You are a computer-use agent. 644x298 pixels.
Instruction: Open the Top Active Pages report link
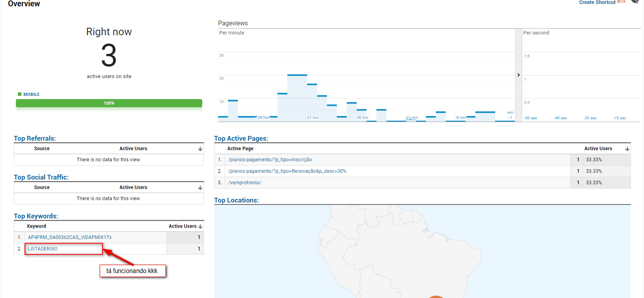tap(241, 138)
